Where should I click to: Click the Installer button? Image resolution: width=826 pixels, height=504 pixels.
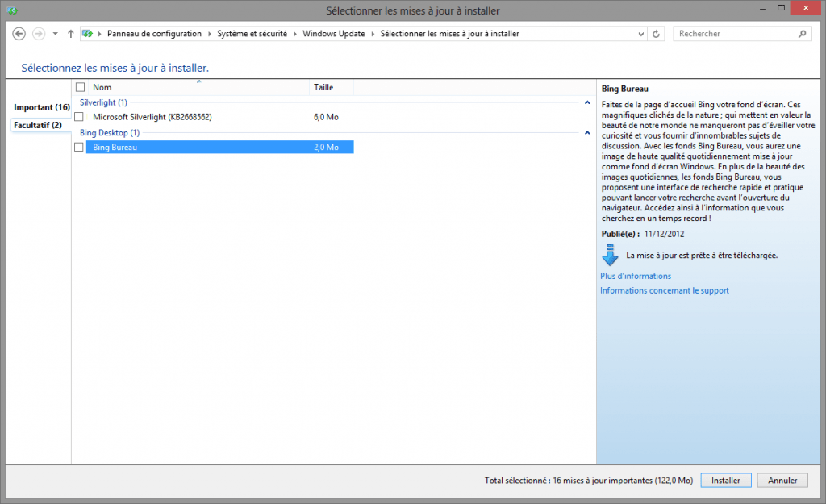[726, 481]
